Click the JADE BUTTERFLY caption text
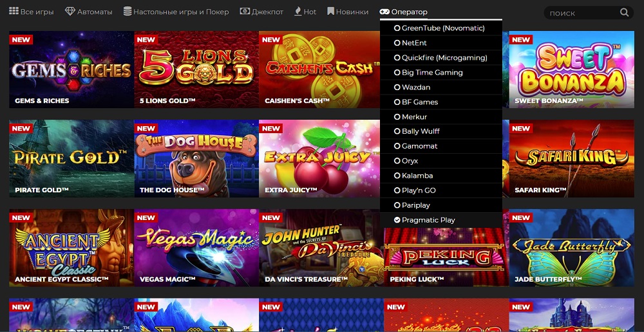 [548, 279]
